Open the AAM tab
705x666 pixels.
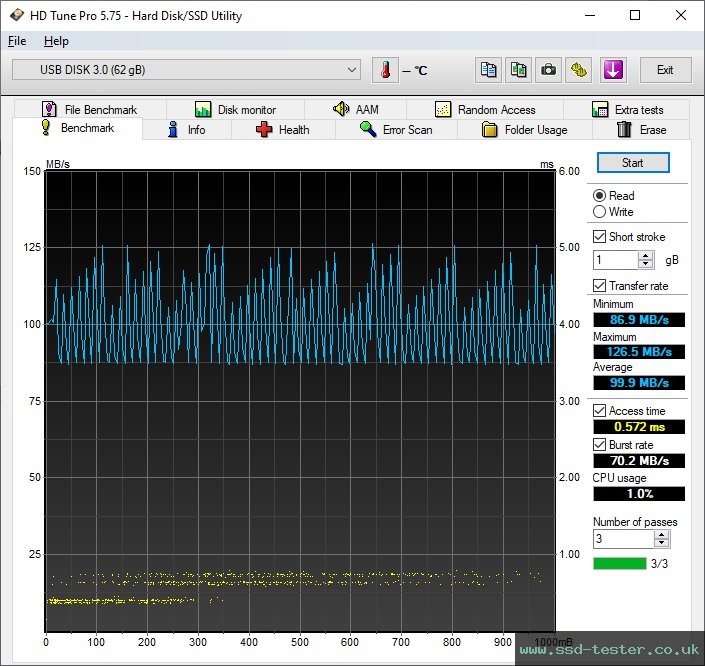point(356,109)
